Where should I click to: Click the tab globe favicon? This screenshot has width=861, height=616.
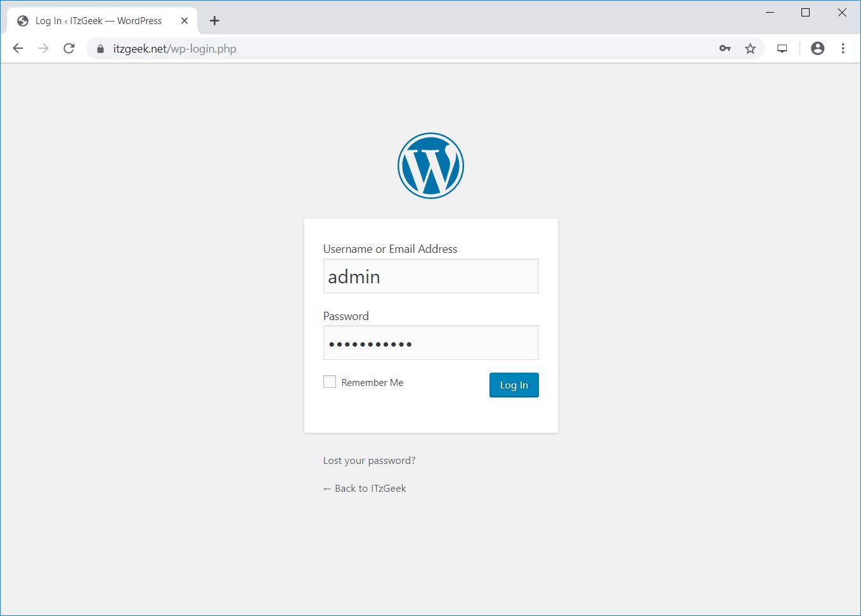pos(23,21)
